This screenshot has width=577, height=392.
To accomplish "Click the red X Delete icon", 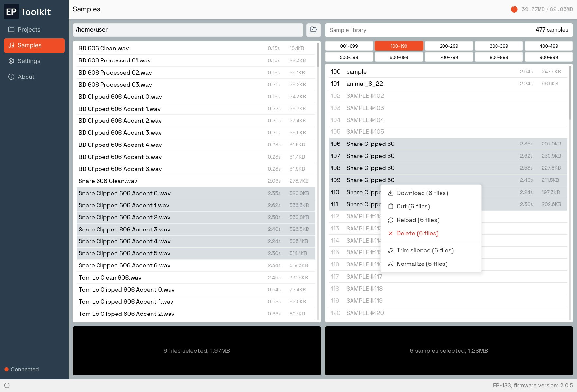I will coord(391,233).
